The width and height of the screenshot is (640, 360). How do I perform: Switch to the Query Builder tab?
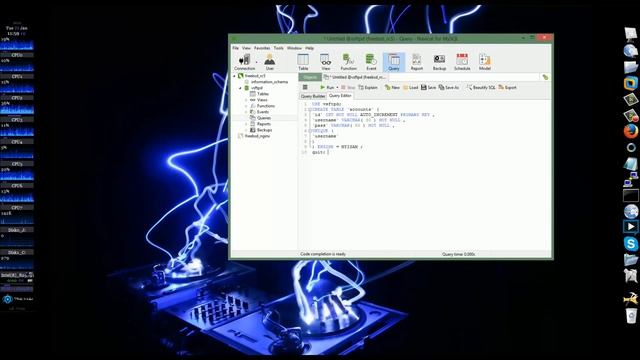click(x=313, y=96)
